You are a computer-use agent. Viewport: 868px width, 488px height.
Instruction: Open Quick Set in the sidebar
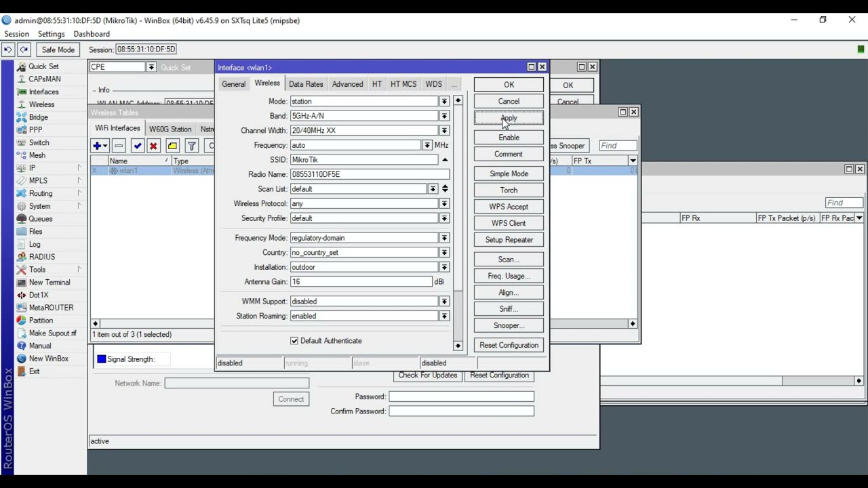pos(43,66)
